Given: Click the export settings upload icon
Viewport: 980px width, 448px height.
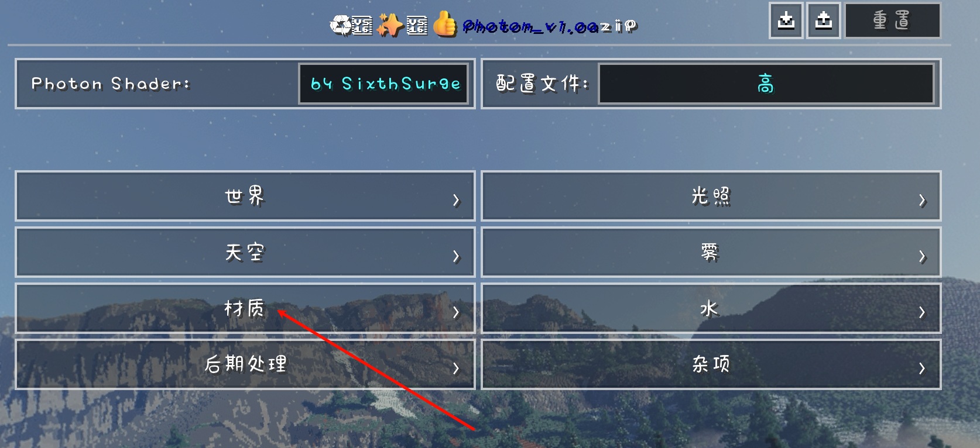Looking at the screenshot, I should [x=824, y=20].
